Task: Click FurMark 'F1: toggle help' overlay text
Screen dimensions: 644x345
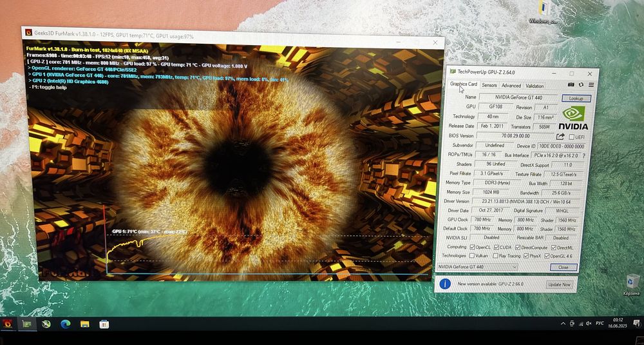Action: pos(47,87)
